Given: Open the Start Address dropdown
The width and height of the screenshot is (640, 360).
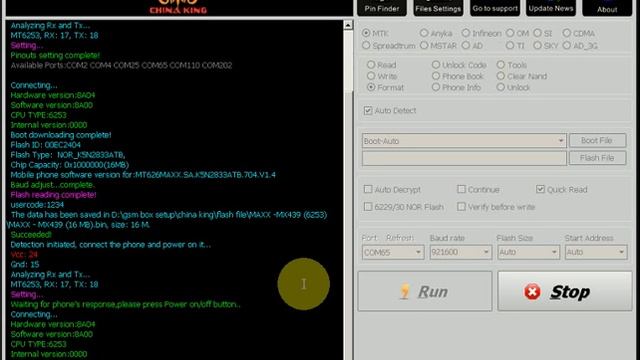Looking at the screenshot, I should pos(596,252).
